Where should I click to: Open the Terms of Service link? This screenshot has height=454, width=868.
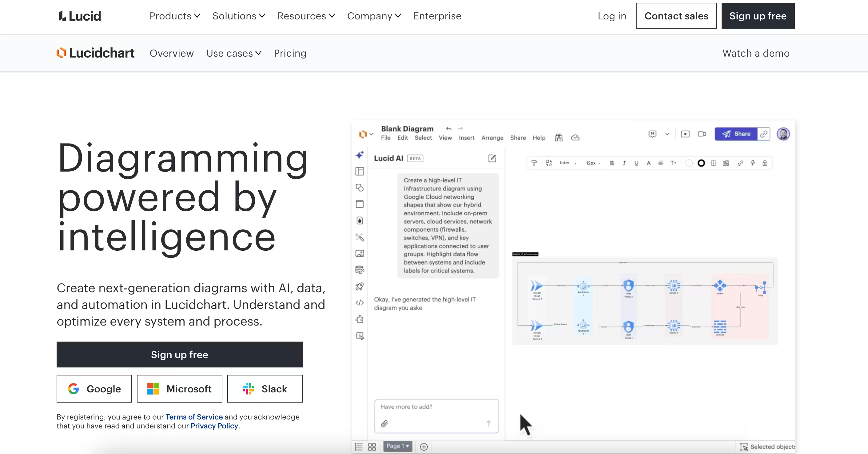[x=194, y=417]
